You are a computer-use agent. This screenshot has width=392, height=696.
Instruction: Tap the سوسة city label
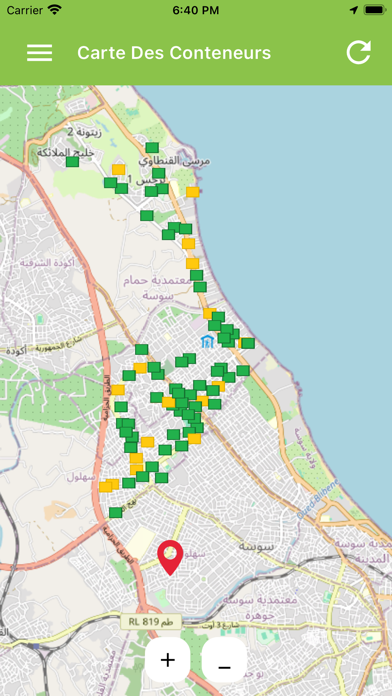pos(256,546)
